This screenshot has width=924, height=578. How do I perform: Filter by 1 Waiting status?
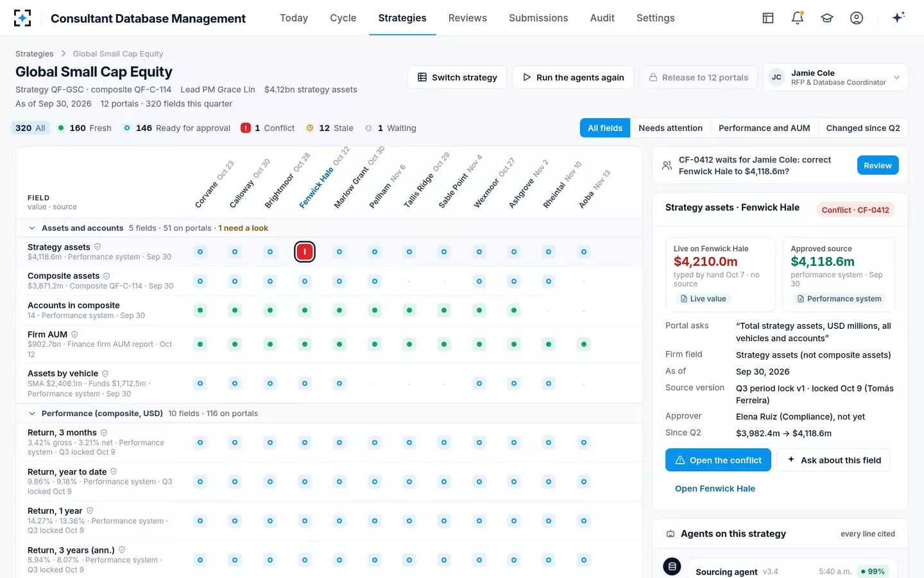pos(391,128)
